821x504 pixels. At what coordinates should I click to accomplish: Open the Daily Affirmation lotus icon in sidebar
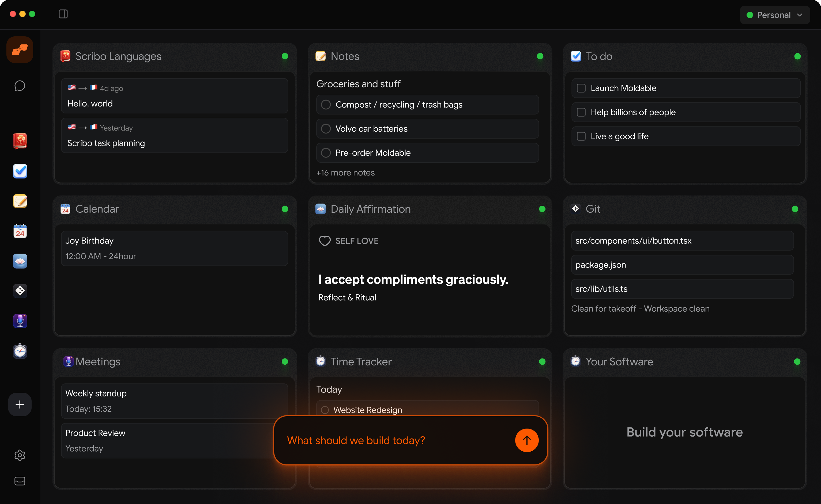click(20, 261)
